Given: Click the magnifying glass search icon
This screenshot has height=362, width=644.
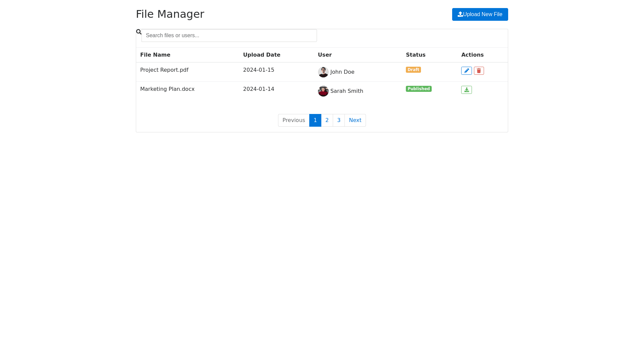Looking at the screenshot, I should click(x=139, y=32).
